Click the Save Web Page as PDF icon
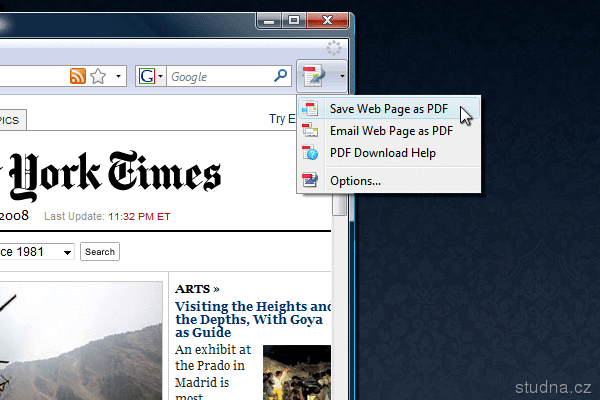Screen dimensions: 600x400 coord(310,108)
